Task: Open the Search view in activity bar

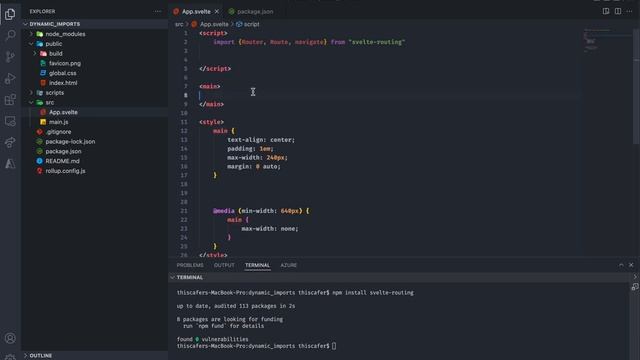Action: pyautogui.click(x=10, y=35)
